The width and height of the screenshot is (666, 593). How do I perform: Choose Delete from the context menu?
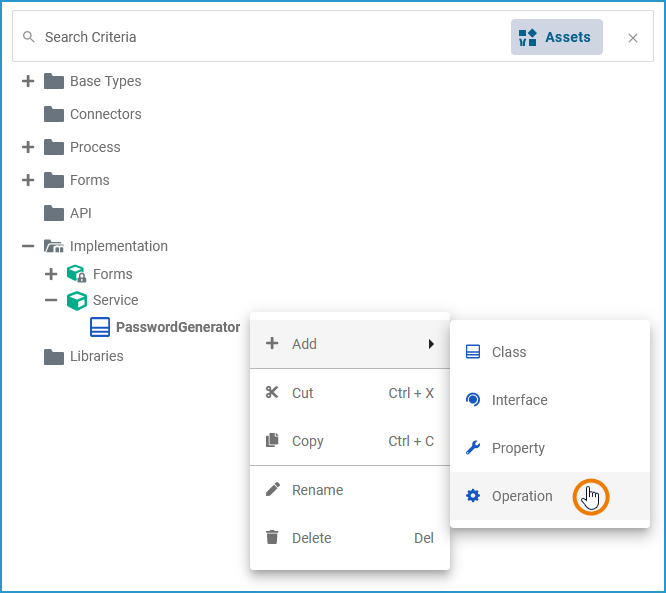(x=350, y=538)
